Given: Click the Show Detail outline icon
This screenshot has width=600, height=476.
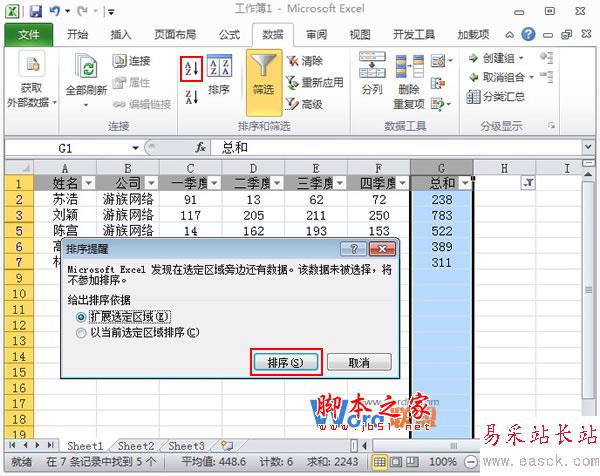Looking at the screenshot, I should point(547,58).
